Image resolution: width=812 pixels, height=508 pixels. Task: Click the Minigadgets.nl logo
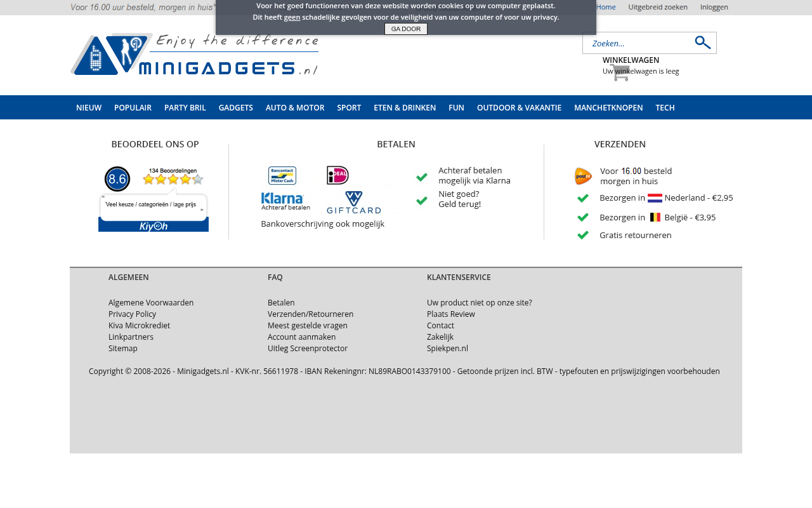194,54
